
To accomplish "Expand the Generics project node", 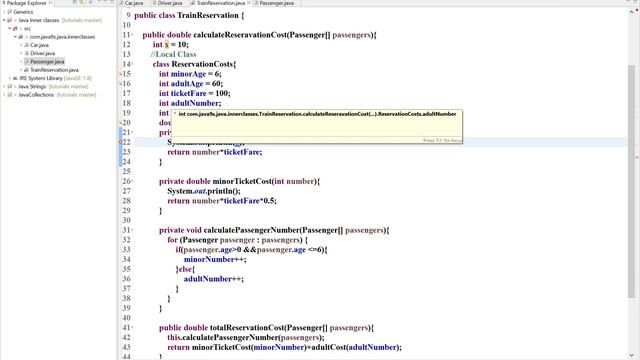I will tap(4, 12).
